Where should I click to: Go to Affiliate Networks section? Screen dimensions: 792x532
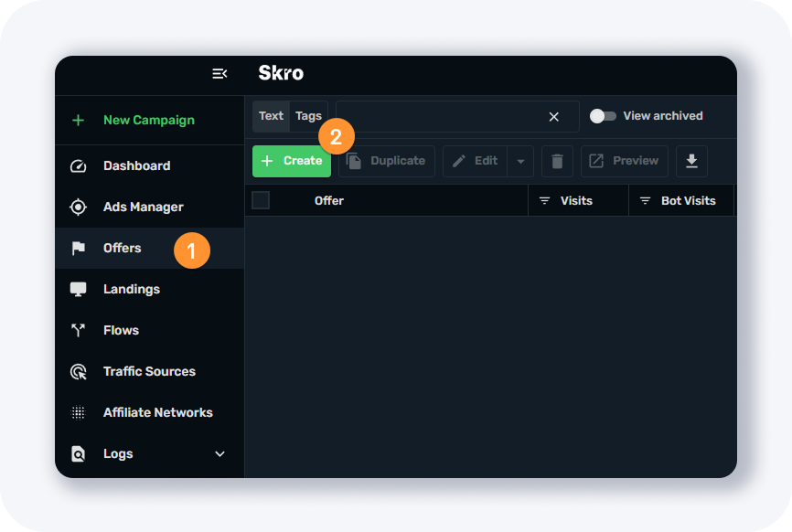(157, 412)
